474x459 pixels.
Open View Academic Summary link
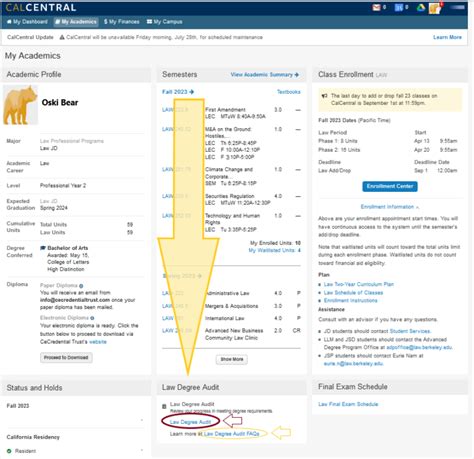click(265, 75)
